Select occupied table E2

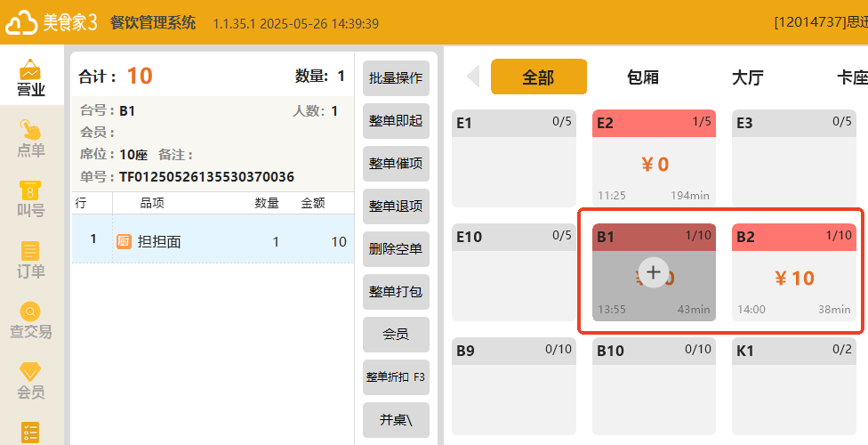pyautogui.click(x=654, y=158)
